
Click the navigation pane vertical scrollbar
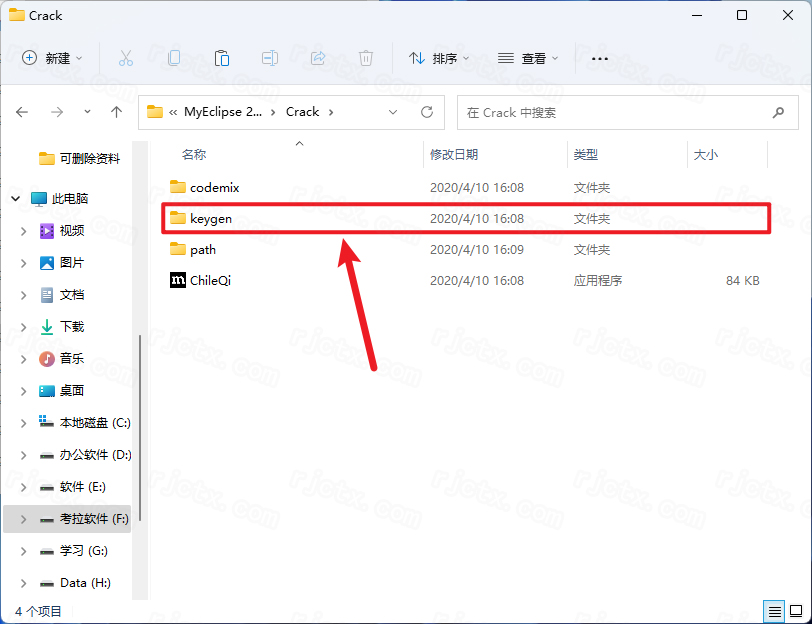141,430
